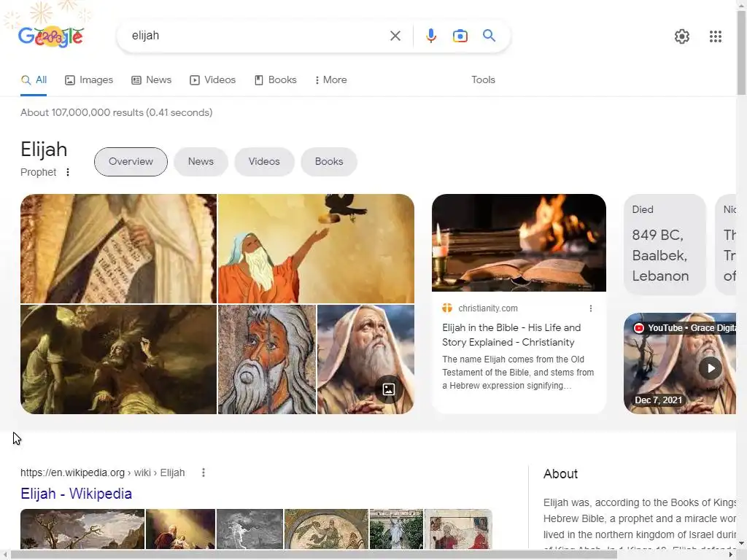Open the image of Elijah holding a scroll
The width and height of the screenshot is (747, 560).
coord(118,249)
